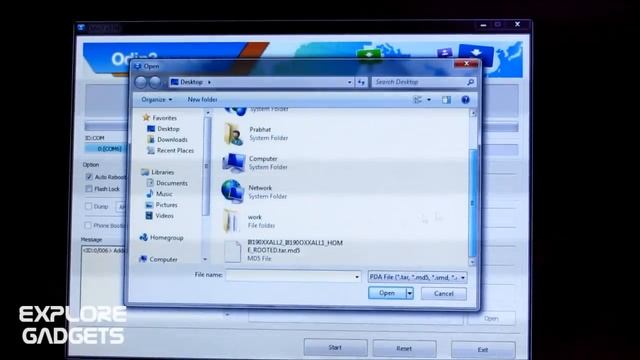The image size is (640, 360).
Task: Click the file list vertical scrollbar thumb
Action: click(x=473, y=202)
